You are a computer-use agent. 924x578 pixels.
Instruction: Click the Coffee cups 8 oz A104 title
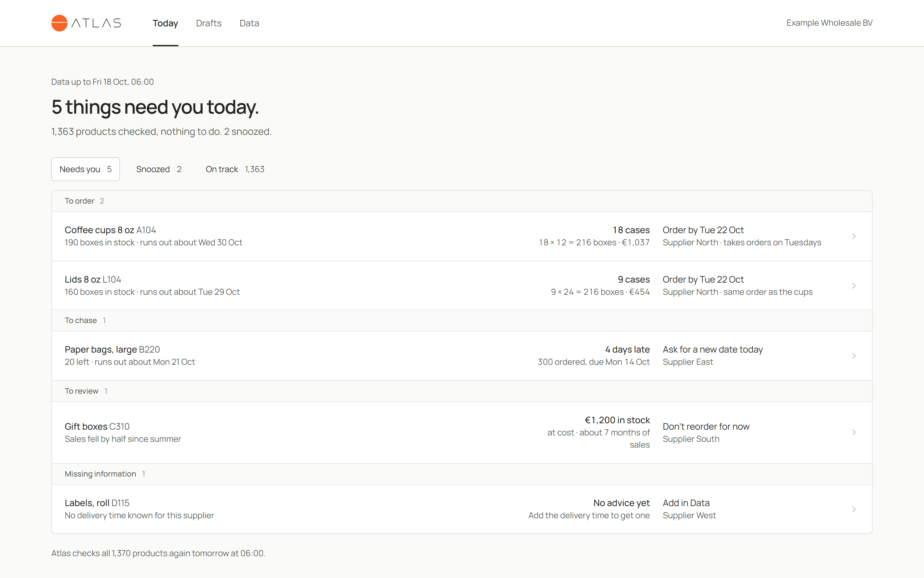pos(110,230)
